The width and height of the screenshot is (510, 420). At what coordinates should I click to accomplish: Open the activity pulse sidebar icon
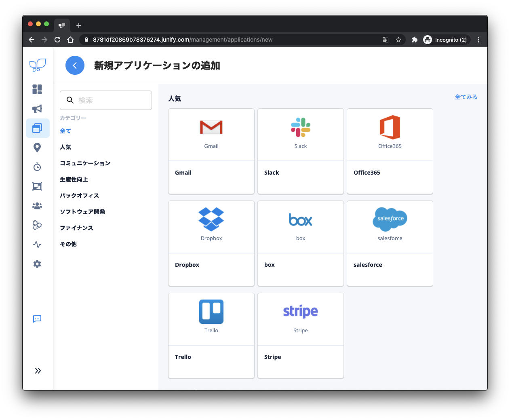tap(37, 245)
